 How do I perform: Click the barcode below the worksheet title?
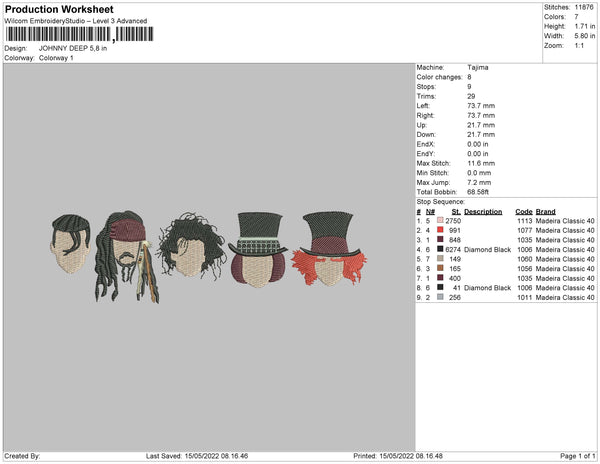coord(80,34)
